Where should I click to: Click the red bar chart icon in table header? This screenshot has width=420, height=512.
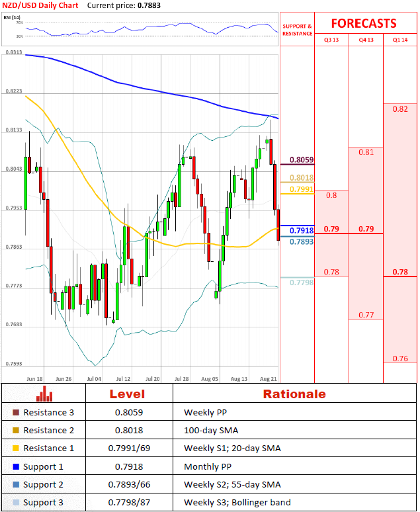pos(44,395)
